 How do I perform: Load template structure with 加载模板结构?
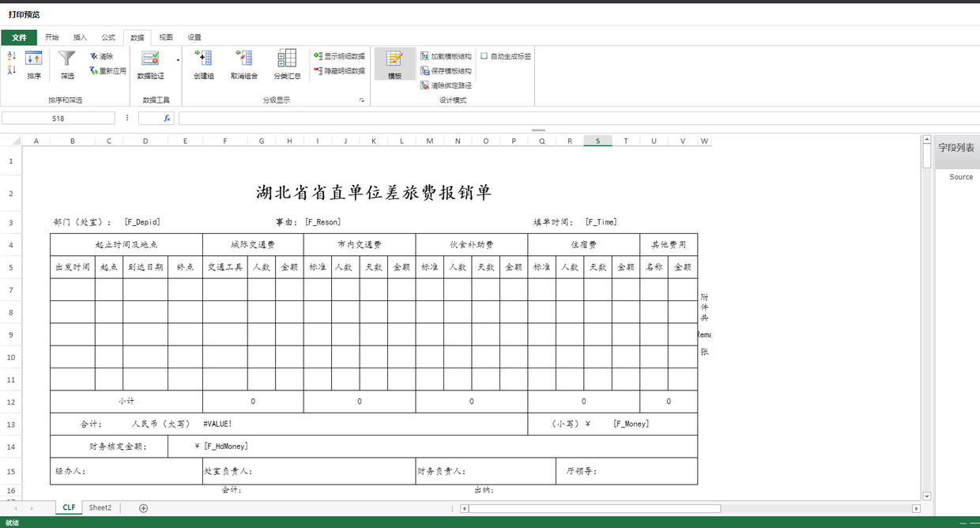446,57
